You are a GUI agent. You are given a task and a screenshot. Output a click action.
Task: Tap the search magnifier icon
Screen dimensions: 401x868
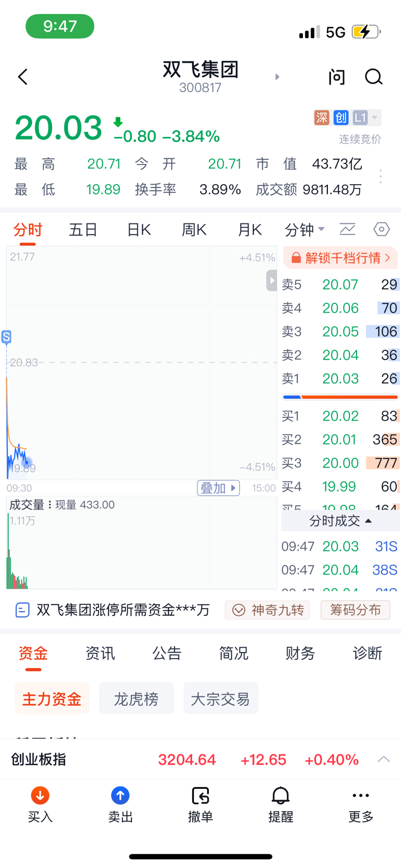tap(374, 77)
